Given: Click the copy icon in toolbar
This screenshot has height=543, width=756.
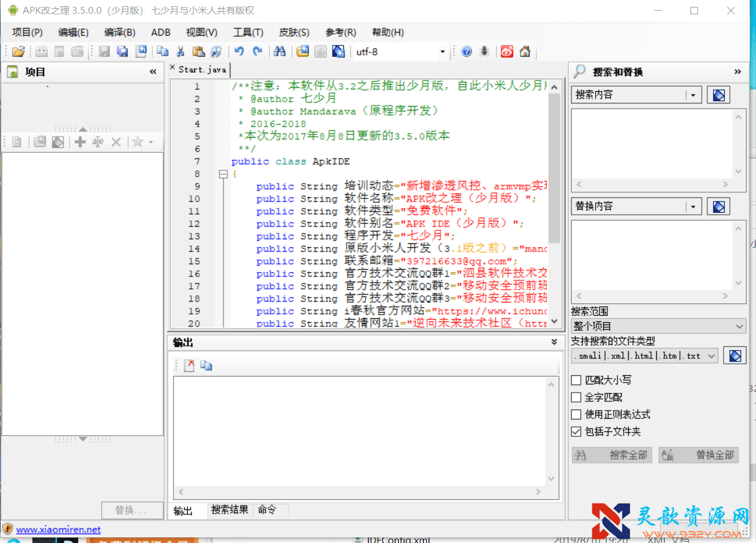Looking at the screenshot, I should pos(162,52).
